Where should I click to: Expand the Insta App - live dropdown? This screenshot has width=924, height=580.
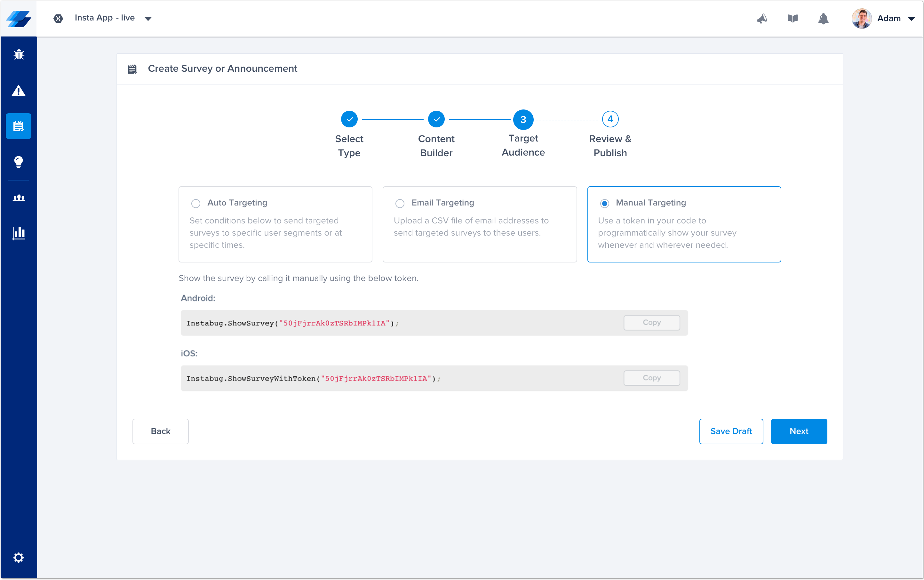pos(148,19)
